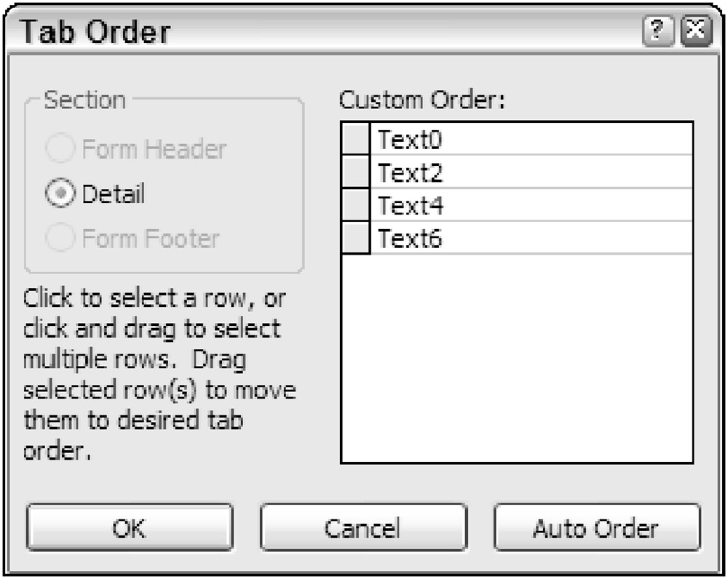
Task: Click the Text4 name in the list
Action: (x=410, y=207)
